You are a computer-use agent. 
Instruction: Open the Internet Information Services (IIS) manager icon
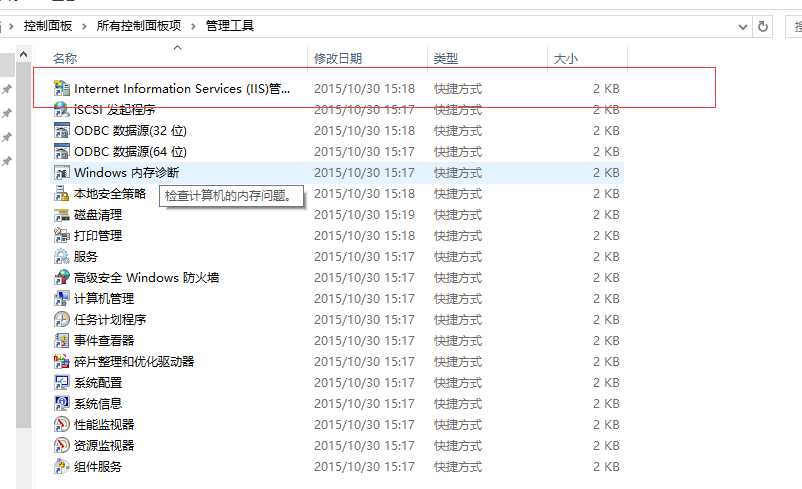pos(61,88)
